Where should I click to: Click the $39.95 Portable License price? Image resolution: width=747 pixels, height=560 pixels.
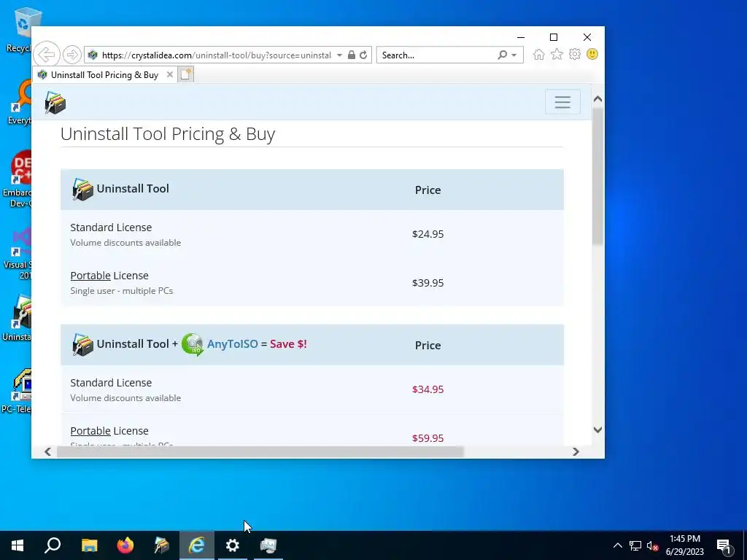click(x=427, y=283)
